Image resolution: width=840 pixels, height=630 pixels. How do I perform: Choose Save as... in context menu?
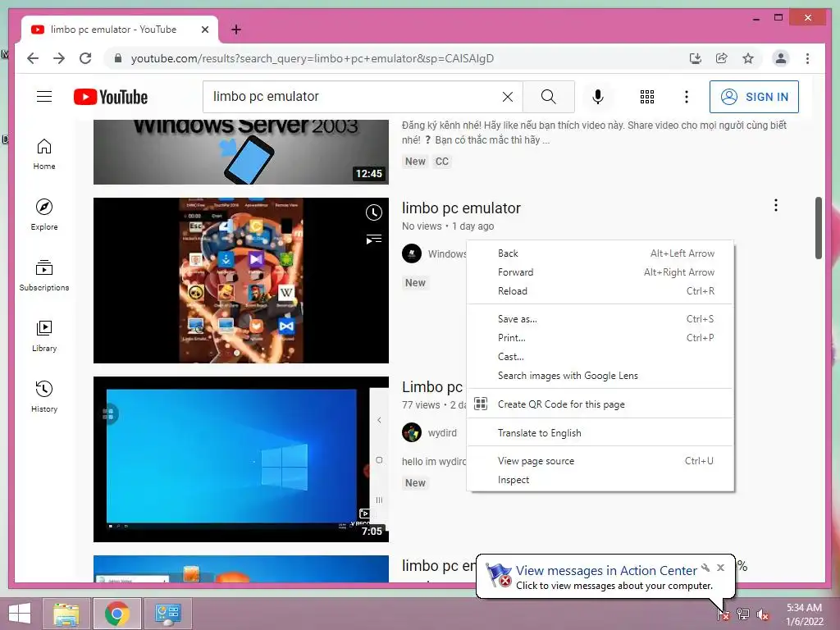tap(600, 319)
